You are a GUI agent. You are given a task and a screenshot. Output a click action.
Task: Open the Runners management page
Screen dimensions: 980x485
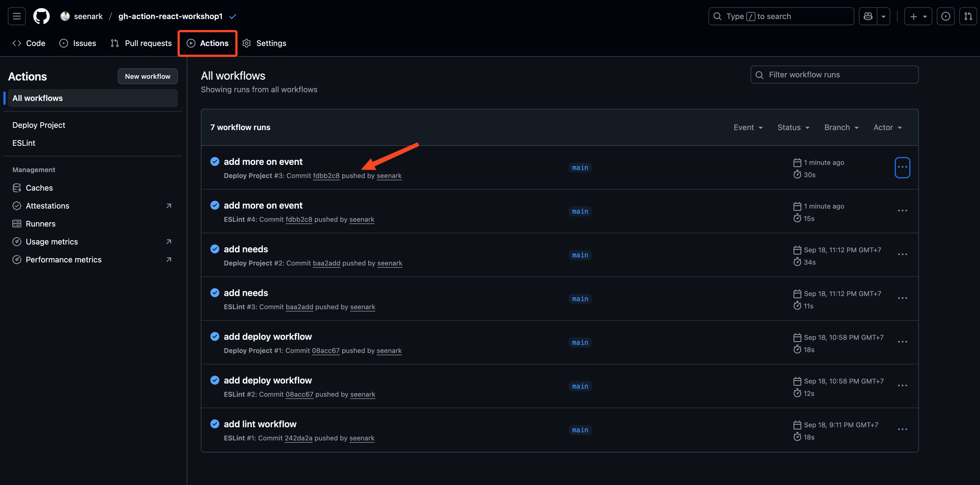click(x=40, y=224)
